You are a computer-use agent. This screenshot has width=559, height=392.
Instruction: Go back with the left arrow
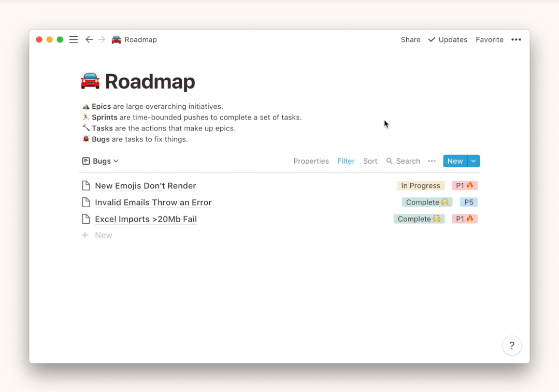89,40
